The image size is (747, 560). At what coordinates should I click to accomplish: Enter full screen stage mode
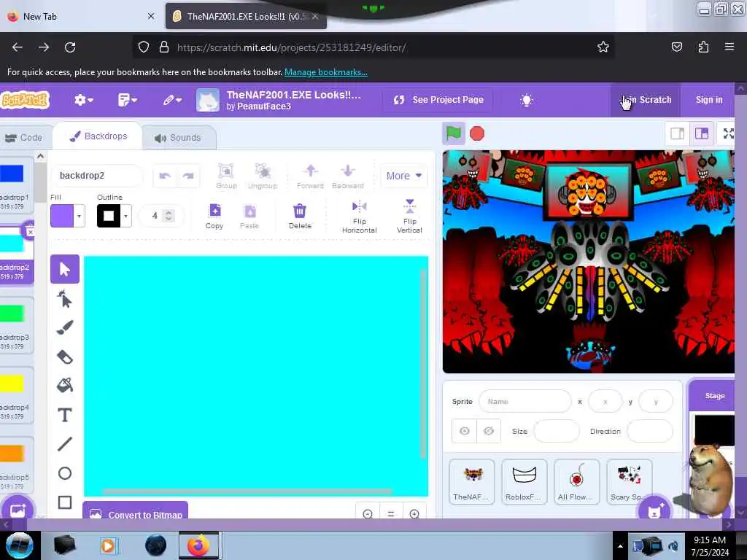[x=728, y=133]
